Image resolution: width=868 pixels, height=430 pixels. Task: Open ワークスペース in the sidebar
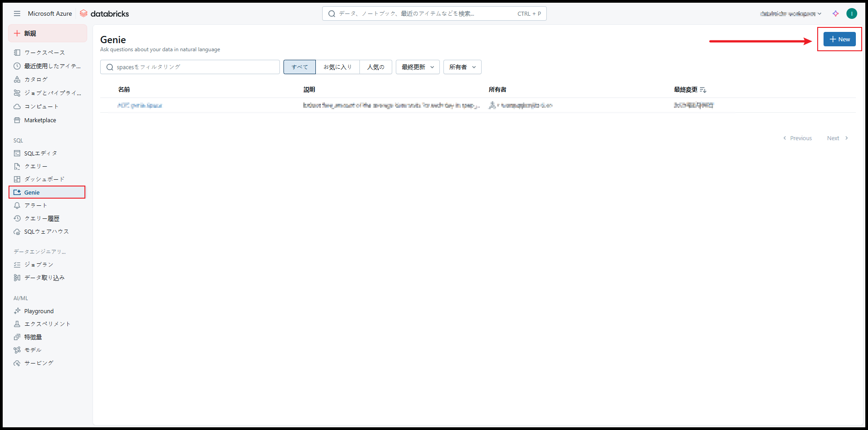pyautogui.click(x=44, y=53)
